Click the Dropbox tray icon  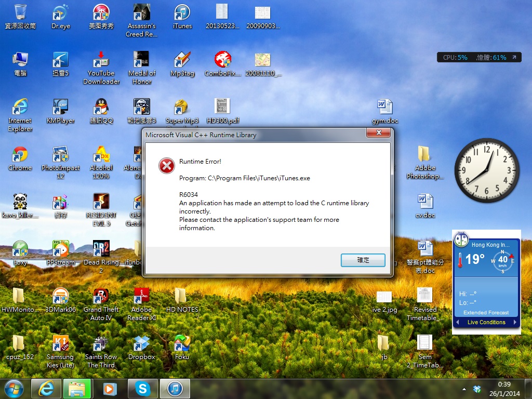click(477, 389)
